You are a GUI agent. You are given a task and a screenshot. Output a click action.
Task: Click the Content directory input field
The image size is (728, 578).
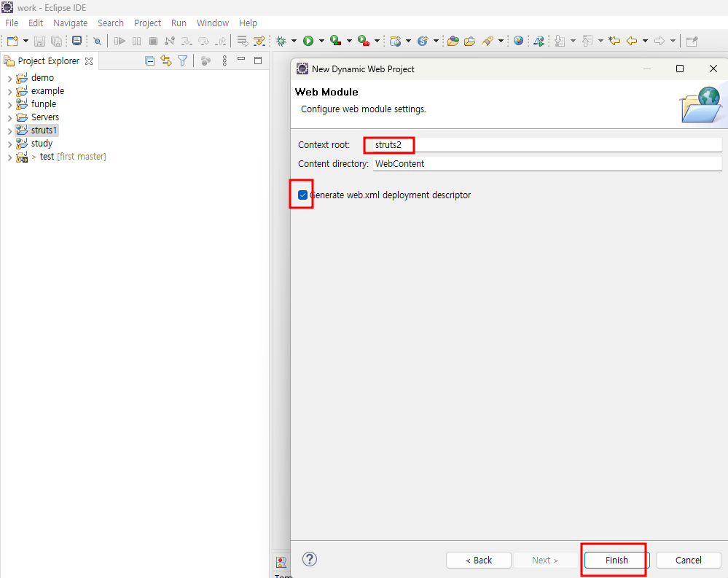coord(547,163)
